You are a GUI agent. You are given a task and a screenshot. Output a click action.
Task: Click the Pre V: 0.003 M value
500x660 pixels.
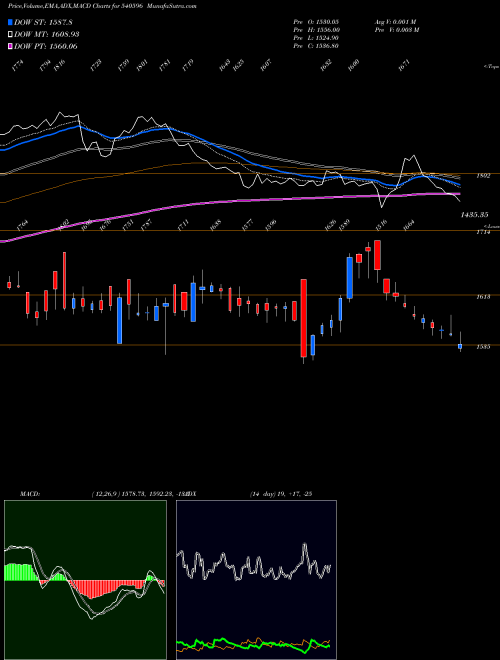point(396,30)
